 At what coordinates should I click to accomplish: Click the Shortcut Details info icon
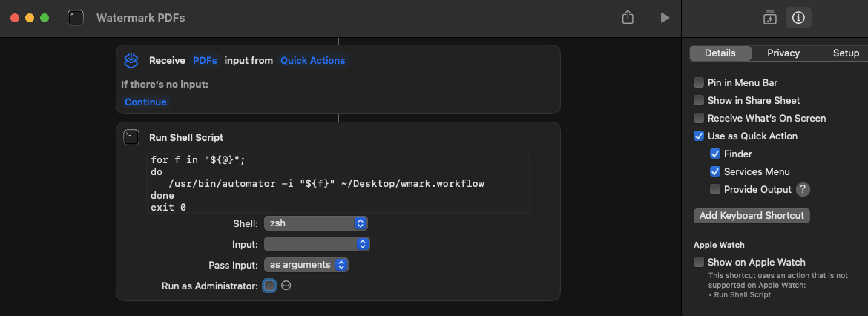pyautogui.click(x=798, y=18)
